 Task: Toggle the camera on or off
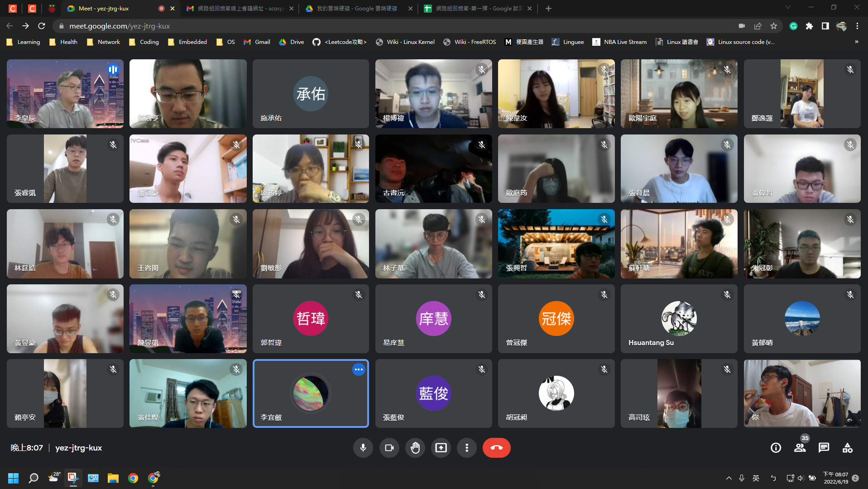pos(389,448)
